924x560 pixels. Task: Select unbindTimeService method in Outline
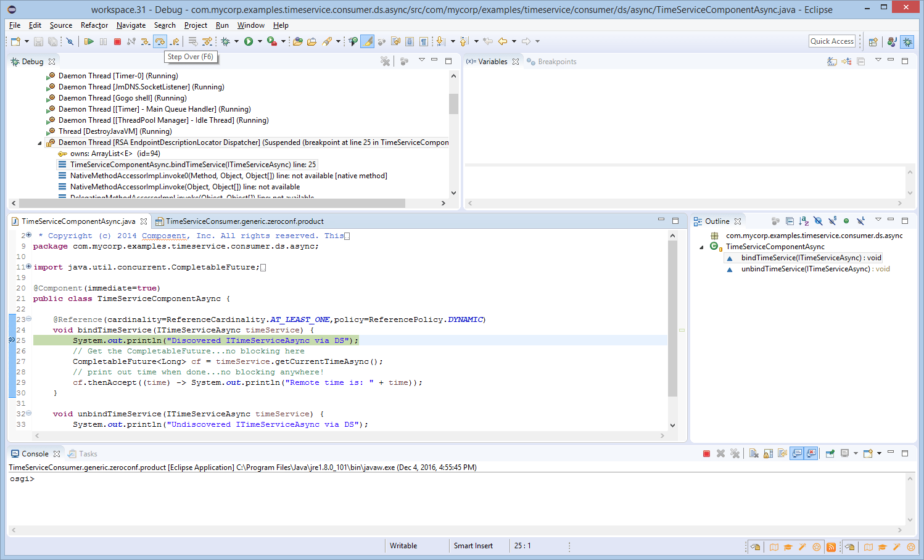808,269
